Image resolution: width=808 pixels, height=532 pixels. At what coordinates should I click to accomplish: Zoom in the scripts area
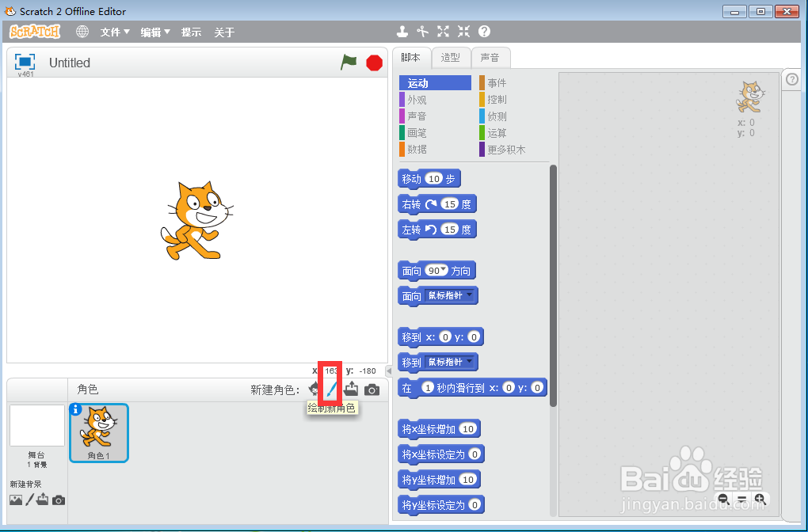[760, 499]
